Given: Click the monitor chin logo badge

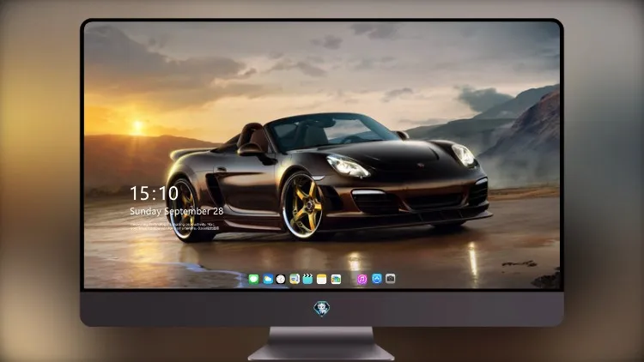Looking at the screenshot, I should (x=322, y=309).
